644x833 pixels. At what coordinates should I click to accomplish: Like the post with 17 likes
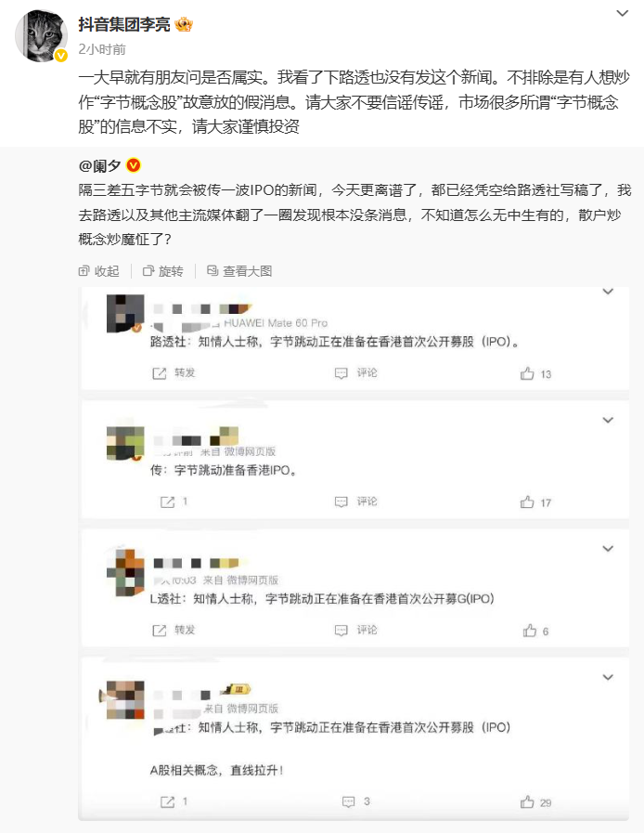point(527,502)
